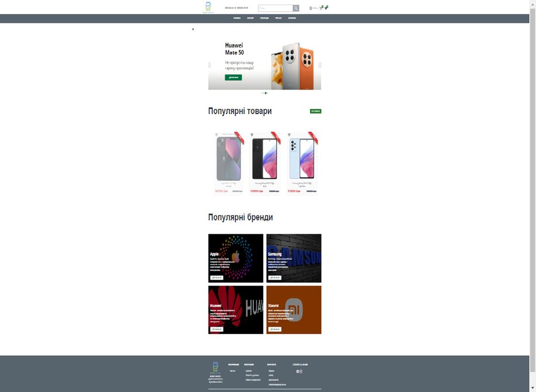Viewport: 536px width, 392px height.
Task: Click the magnifier search button
Action: (296, 8)
